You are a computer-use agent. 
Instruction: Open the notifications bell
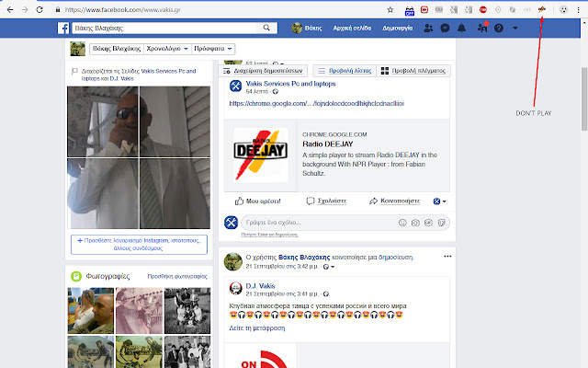[461, 28]
